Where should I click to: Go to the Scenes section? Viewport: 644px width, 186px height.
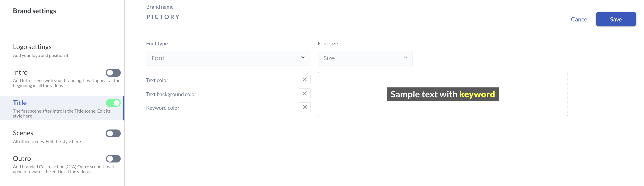(23, 133)
